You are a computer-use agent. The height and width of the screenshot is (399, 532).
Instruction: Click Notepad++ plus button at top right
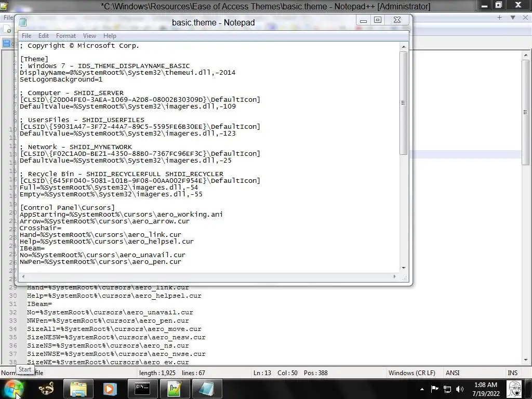pos(499,17)
